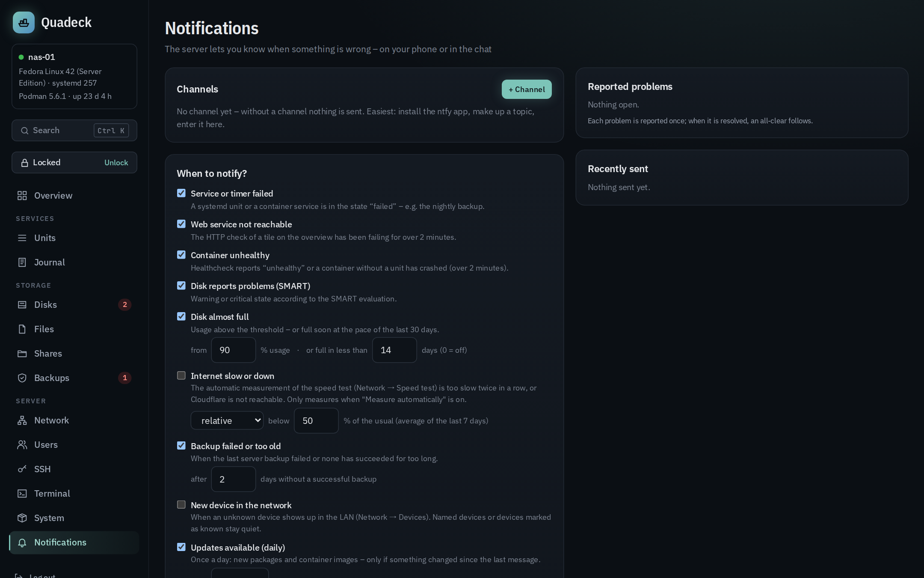Add a new channel with + Channel

(527, 89)
